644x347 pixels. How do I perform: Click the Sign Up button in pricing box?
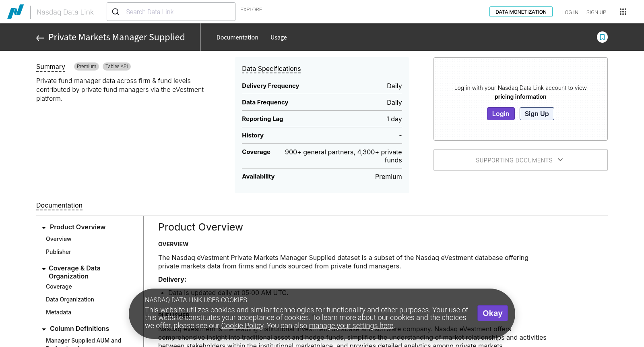point(537,114)
